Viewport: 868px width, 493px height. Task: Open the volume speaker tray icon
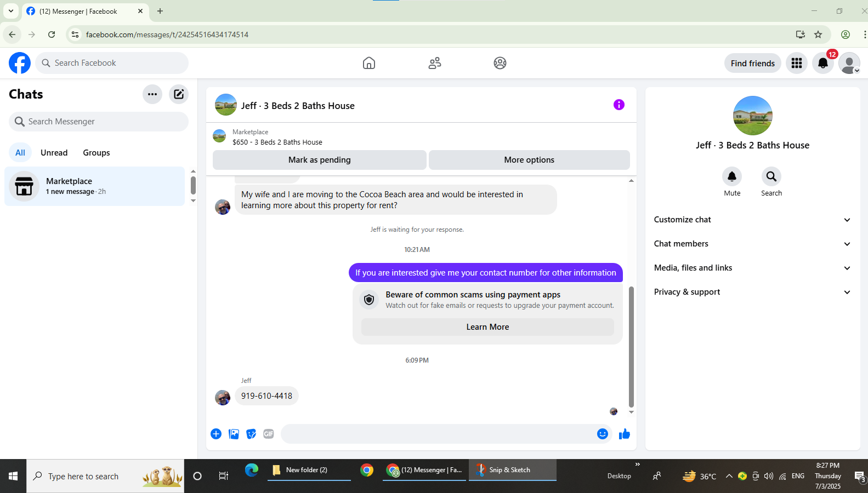(x=769, y=476)
